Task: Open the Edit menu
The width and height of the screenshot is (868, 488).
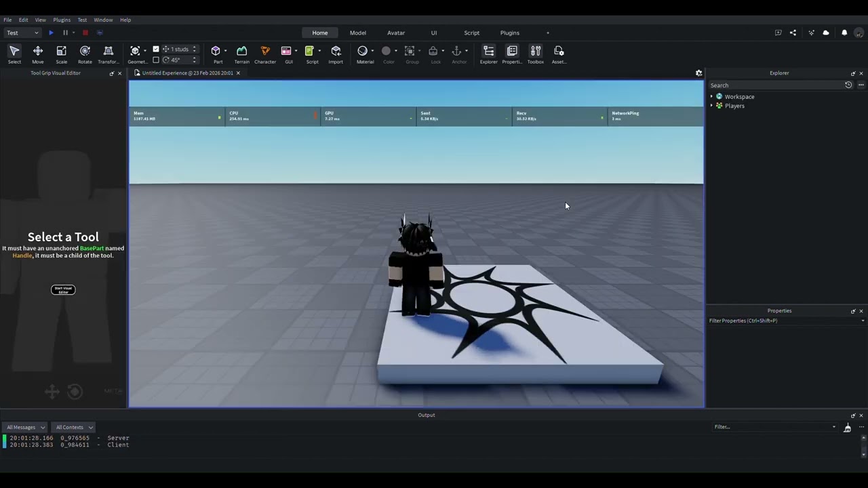Action: pyautogui.click(x=23, y=20)
